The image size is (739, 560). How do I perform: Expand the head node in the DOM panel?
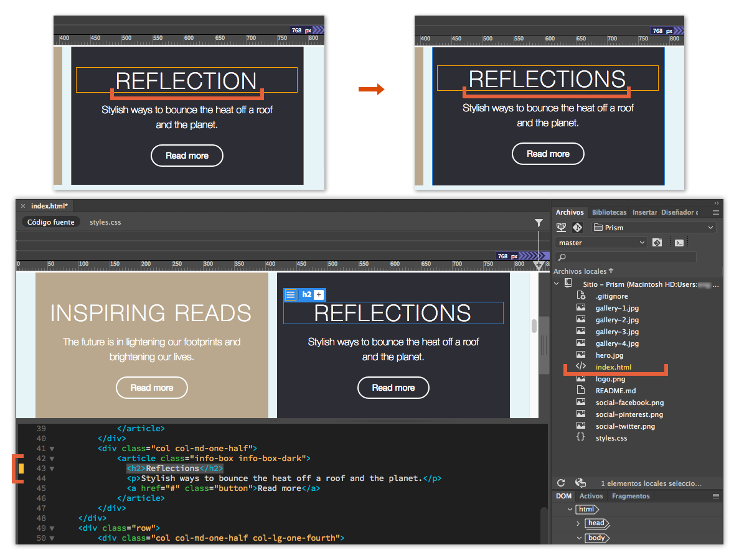(x=578, y=523)
